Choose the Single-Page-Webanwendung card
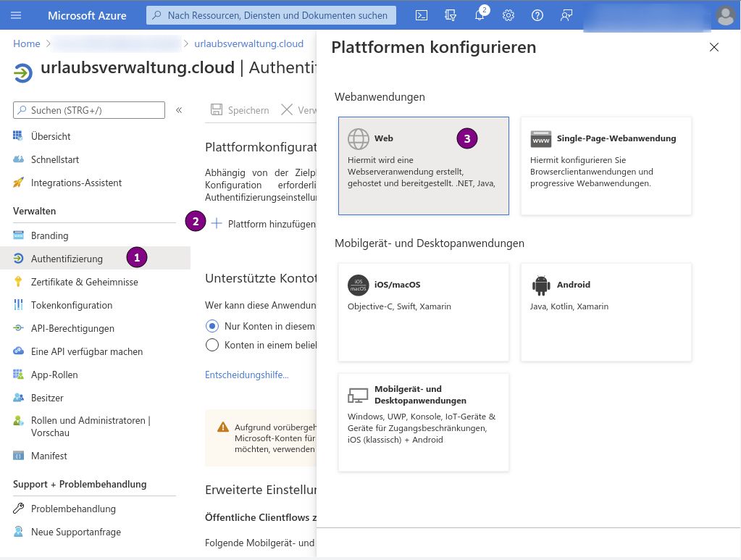The image size is (741, 560). 606,166
